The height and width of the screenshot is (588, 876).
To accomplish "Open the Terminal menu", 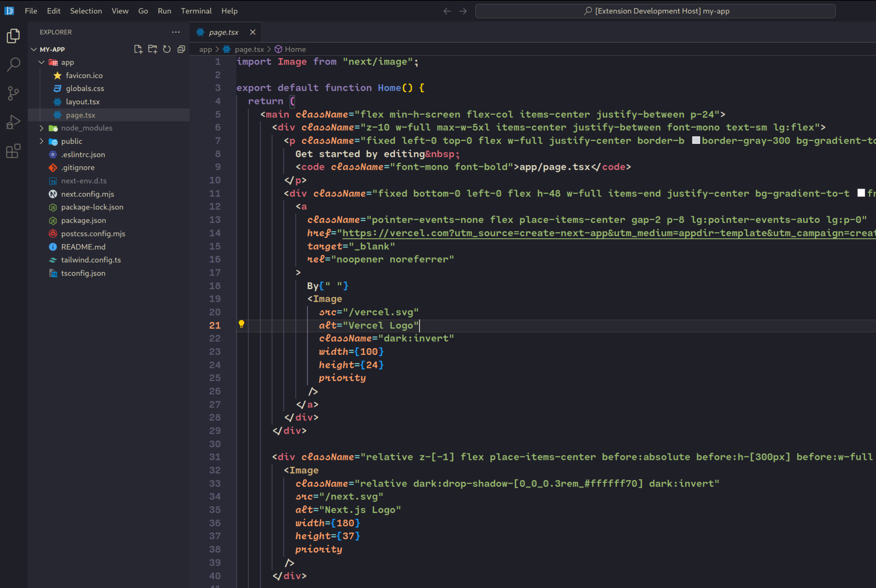I will [196, 11].
